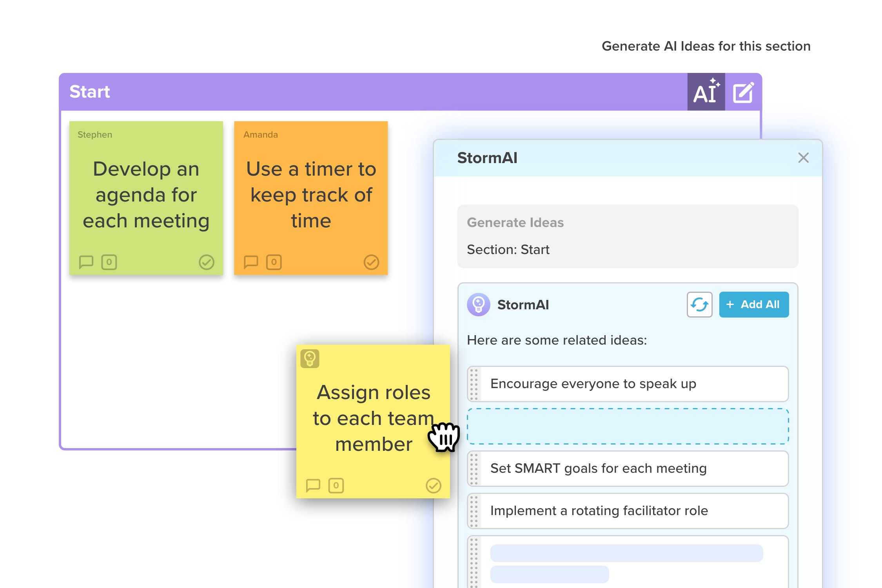Image resolution: width=882 pixels, height=588 pixels.
Task: Click the edit section icon in Start header
Action: [x=743, y=93]
